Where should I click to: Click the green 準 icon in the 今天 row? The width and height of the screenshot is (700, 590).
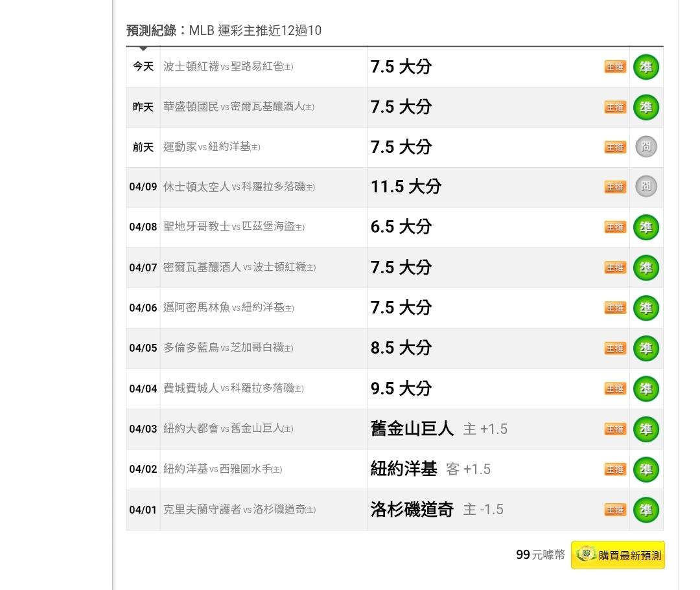[x=646, y=67]
